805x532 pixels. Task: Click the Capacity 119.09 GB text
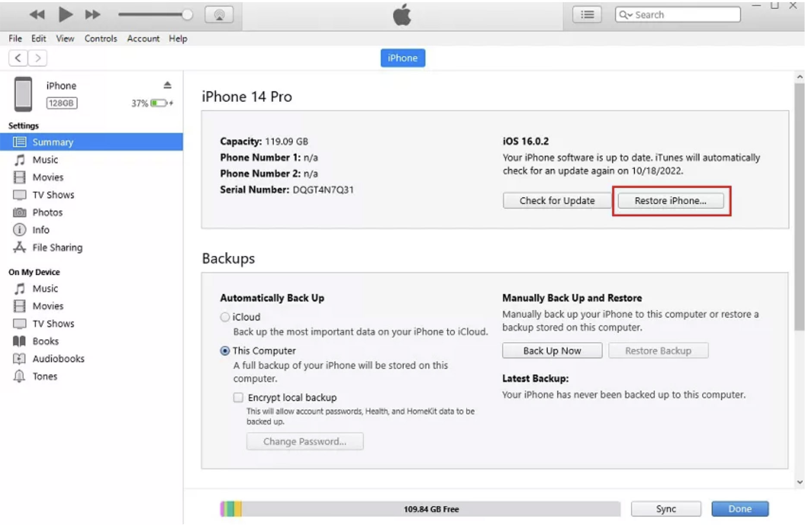(x=264, y=142)
